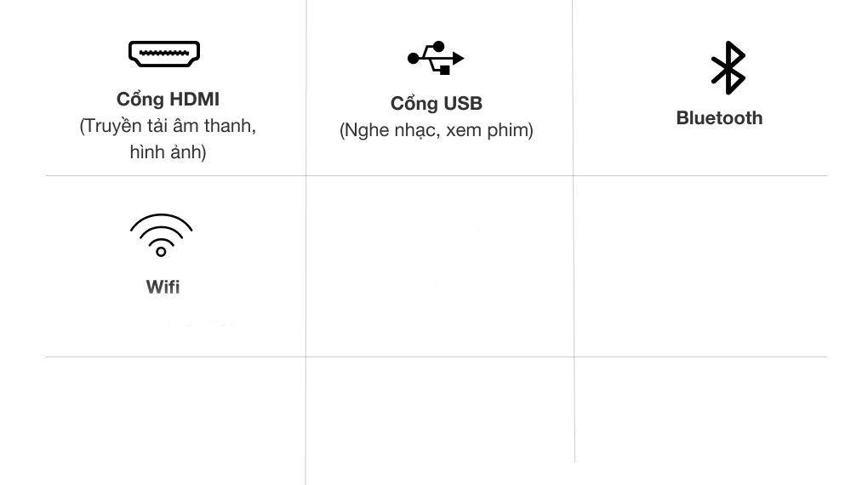The width and height of the screenshot is (868, 485).
Task: Click the empty bottom cell of the Bluetooth column
Action: tap(700, 410)
